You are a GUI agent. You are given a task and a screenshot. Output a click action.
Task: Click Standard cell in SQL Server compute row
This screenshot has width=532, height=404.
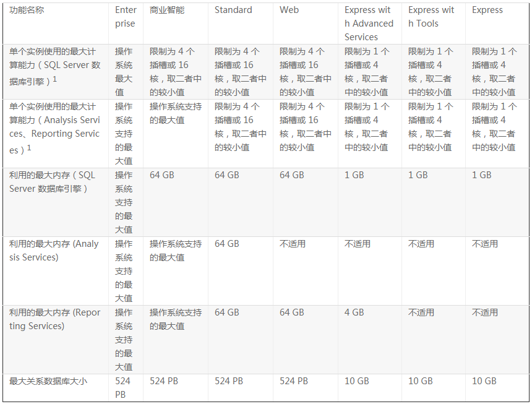240,72
